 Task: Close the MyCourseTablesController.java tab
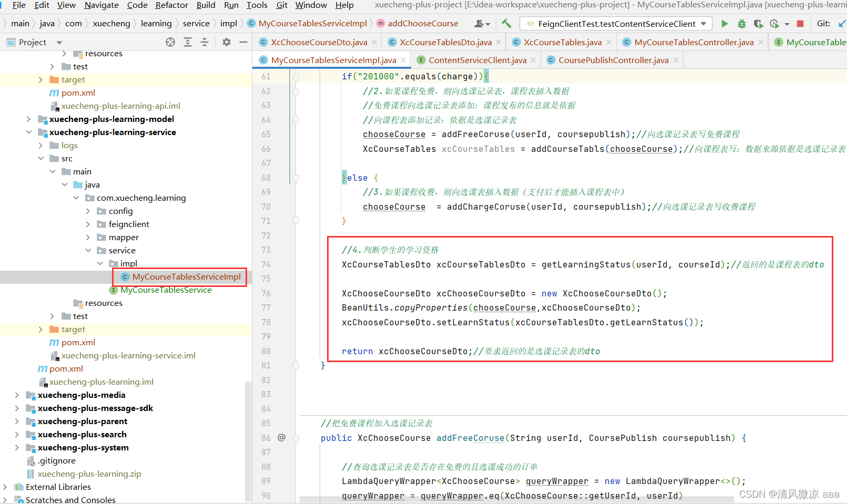[761, 42]
